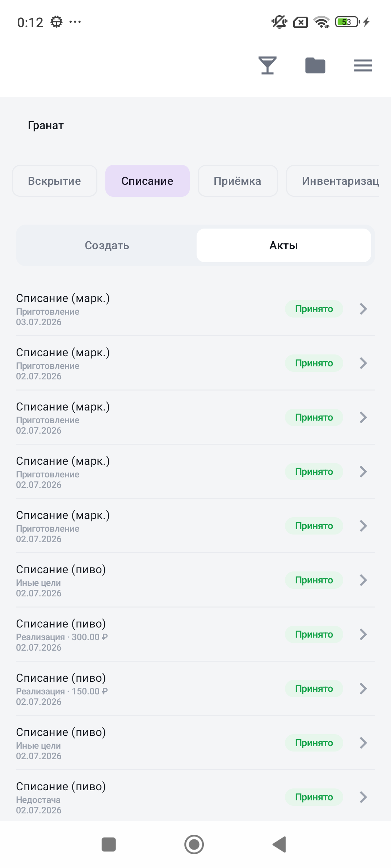
Task: Open chevron for 03.07.2026 write-off
Action: click(x=363, y=309)
